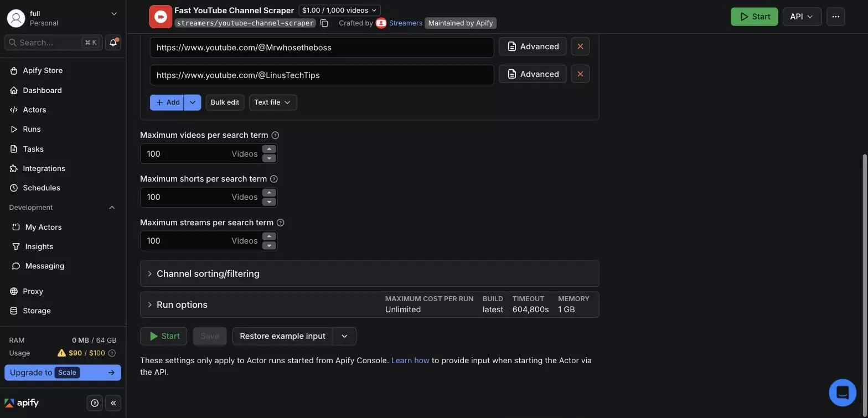Open the Storage page

click(37, 311)
